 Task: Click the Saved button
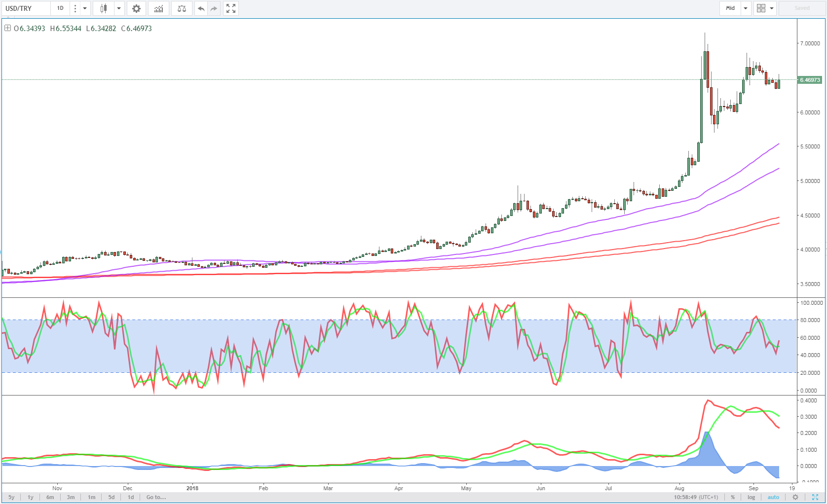802,8
